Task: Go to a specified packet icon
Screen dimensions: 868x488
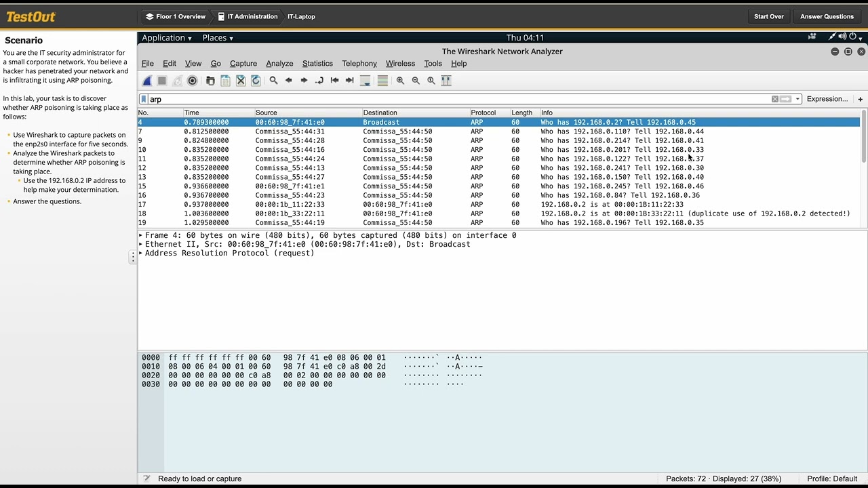Action: coord(319,81)
